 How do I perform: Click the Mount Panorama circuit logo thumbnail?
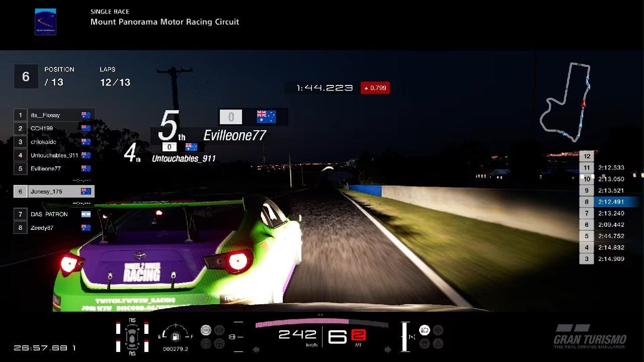tap(45, 22)
